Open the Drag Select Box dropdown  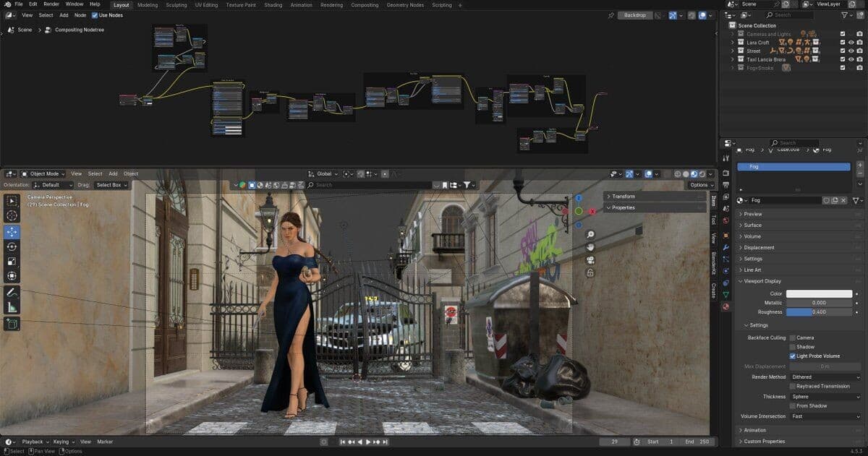pos(111,185)
